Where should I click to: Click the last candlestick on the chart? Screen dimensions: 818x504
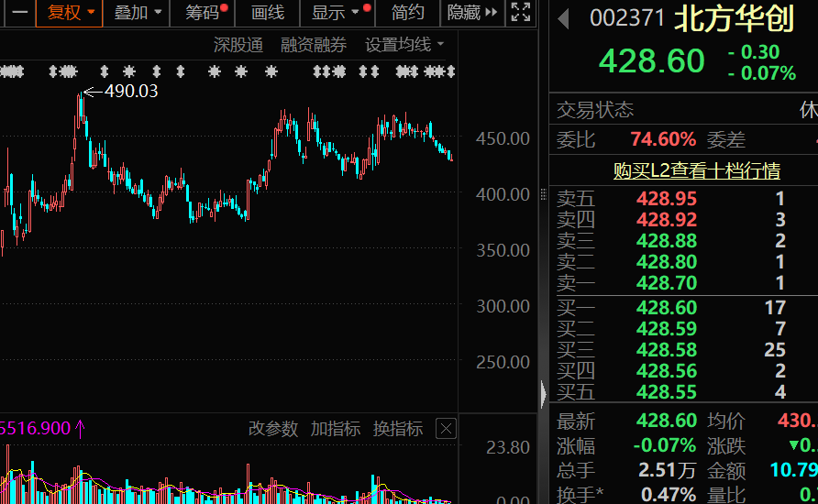tap(451, 157)
